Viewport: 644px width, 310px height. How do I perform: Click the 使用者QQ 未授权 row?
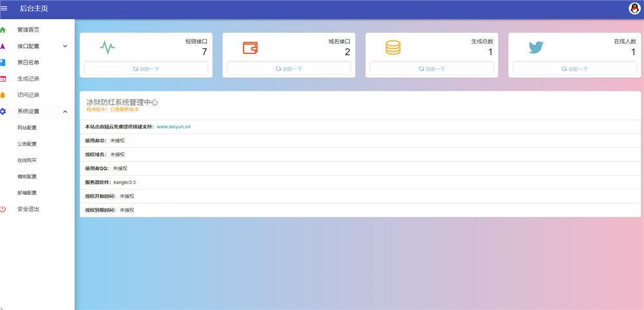pos(360,168)
